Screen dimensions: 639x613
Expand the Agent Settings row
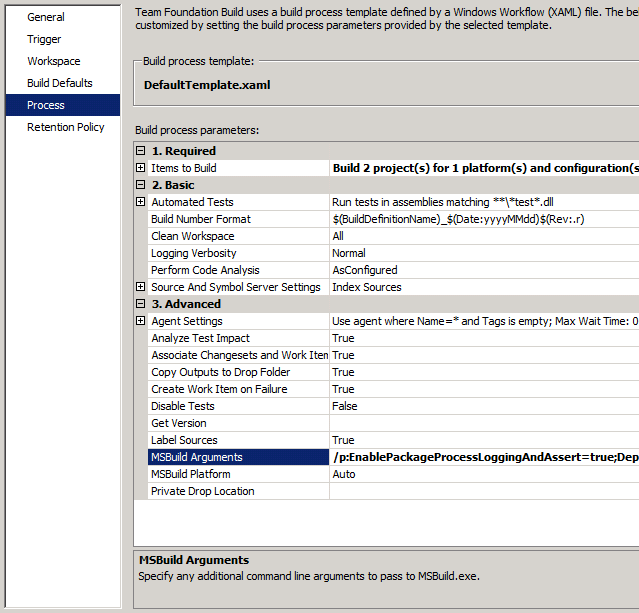tap(141, 321)
